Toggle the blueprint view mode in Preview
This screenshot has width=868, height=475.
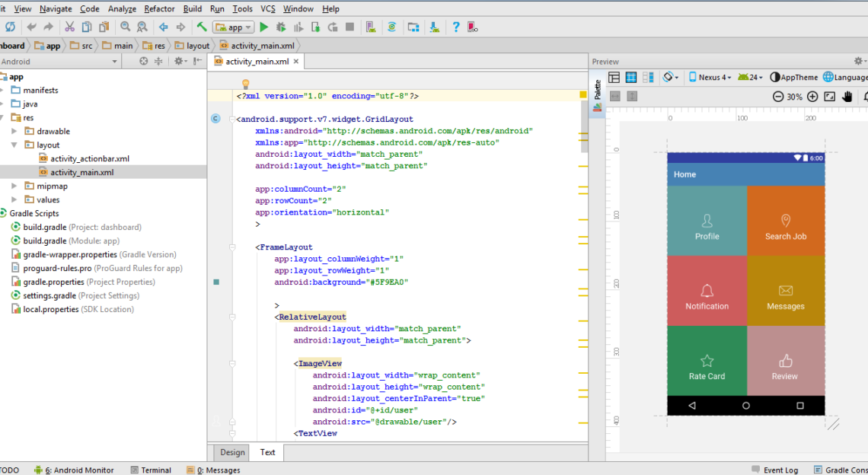coord(631,77)
